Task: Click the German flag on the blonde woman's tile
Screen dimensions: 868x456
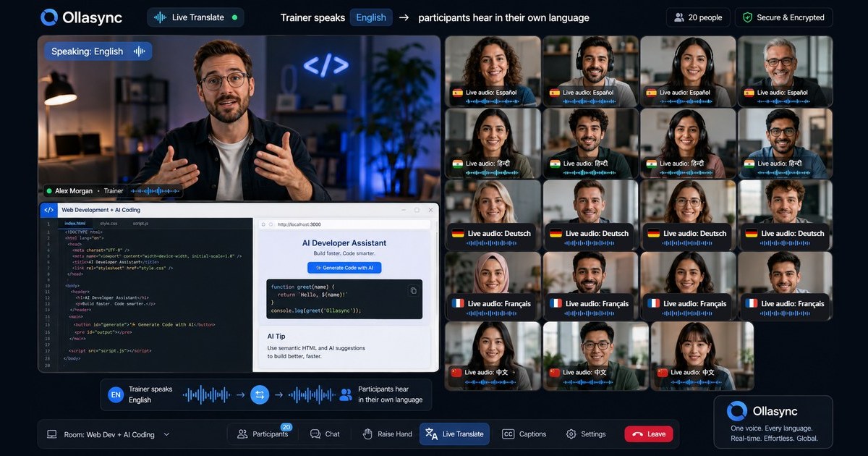Action: click(458, 233)
